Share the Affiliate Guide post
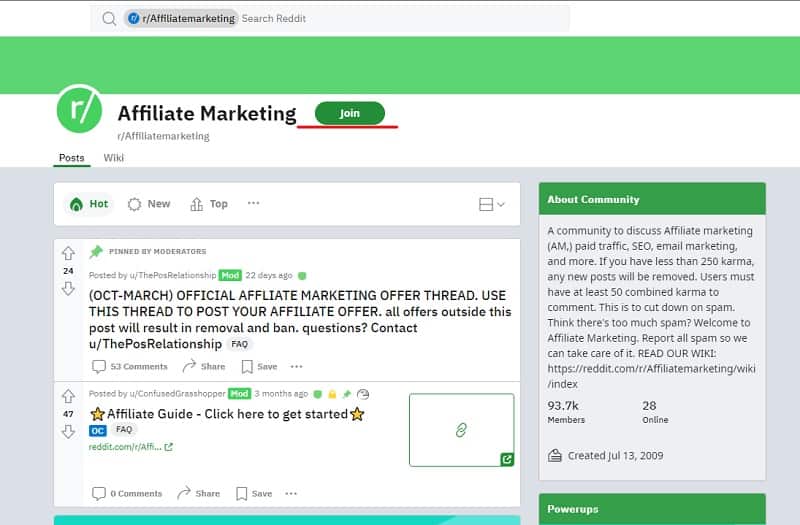800x525 pixels. (x=199, y=493)
